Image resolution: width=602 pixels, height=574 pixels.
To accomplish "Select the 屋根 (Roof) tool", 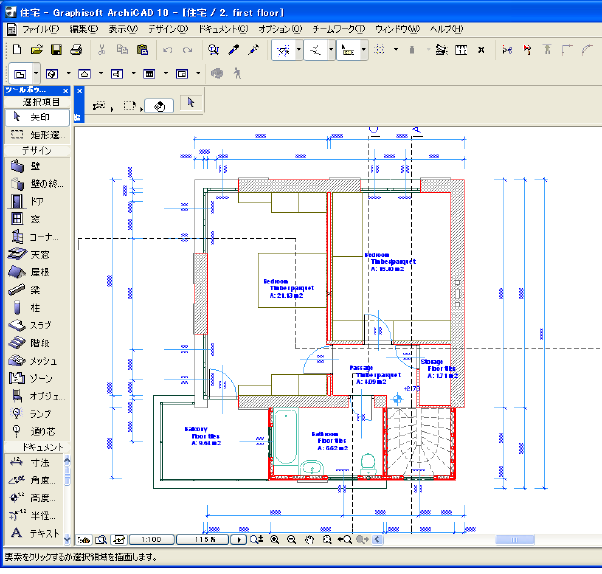I will [35, 271].
